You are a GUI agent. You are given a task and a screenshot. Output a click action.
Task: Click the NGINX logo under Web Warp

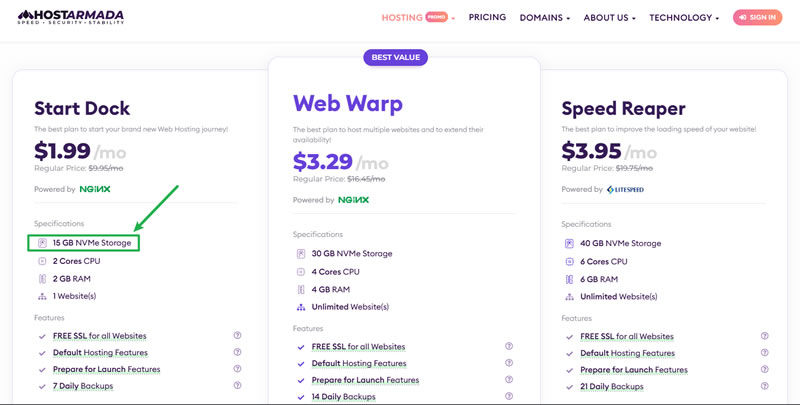[354, 200]
